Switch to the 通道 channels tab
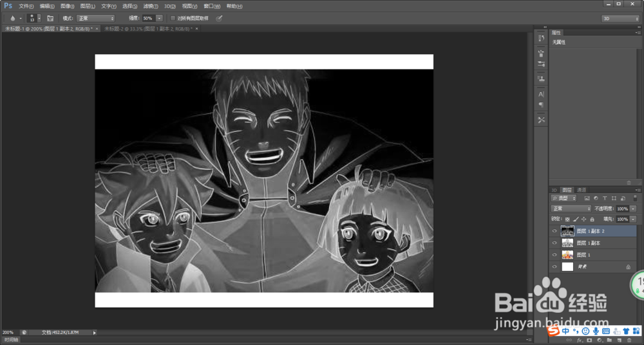644x345 pixels. (x=581, y=190)
